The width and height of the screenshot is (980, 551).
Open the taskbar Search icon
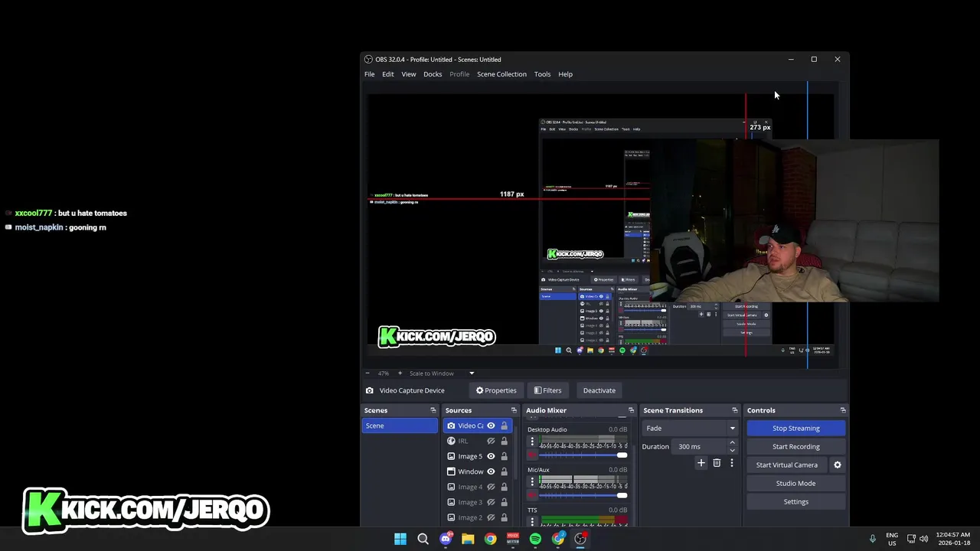click(423, 539)
